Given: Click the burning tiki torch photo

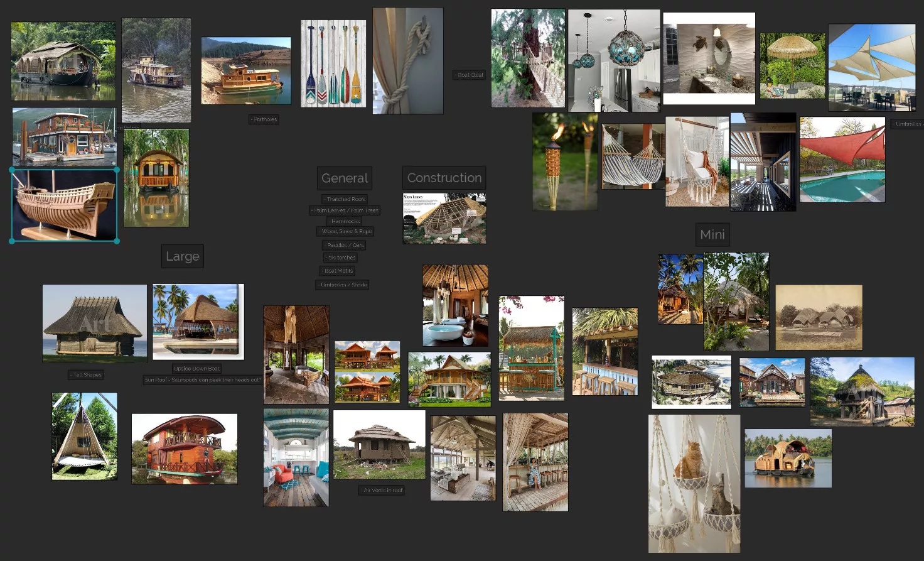Looking at the screenshot, I should 564,161.
